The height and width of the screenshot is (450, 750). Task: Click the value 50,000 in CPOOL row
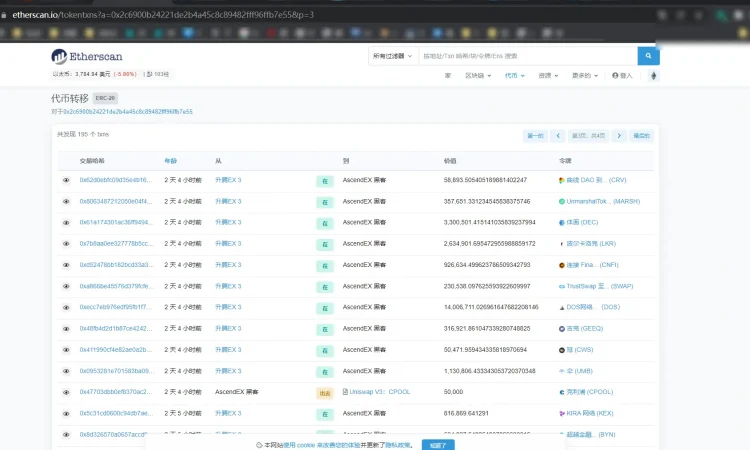tap(453, 392)
